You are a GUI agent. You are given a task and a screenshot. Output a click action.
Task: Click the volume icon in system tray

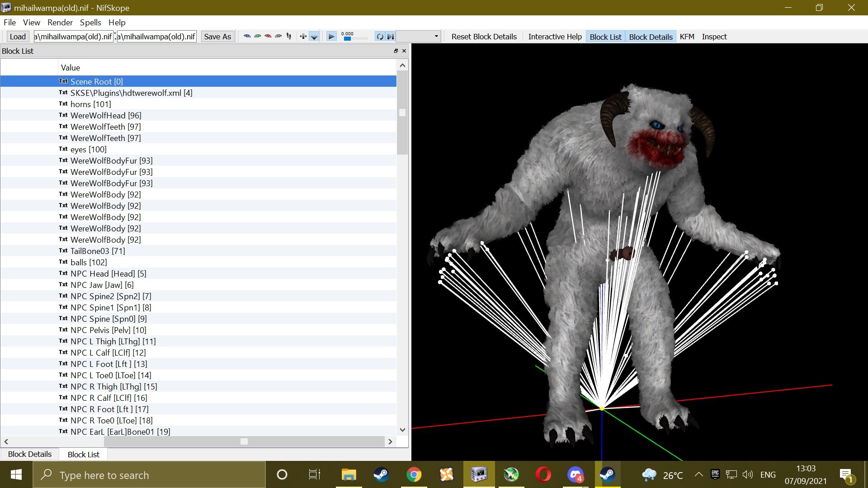click(748, 474)
